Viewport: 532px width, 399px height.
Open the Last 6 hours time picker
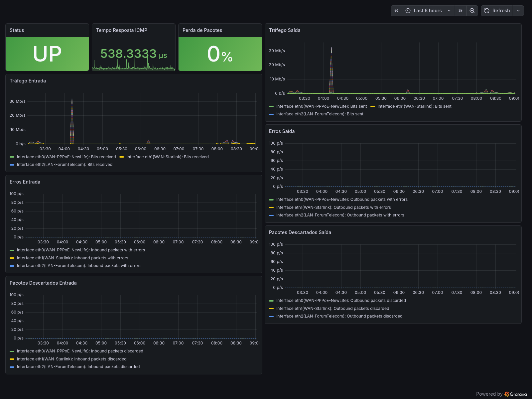428,11
